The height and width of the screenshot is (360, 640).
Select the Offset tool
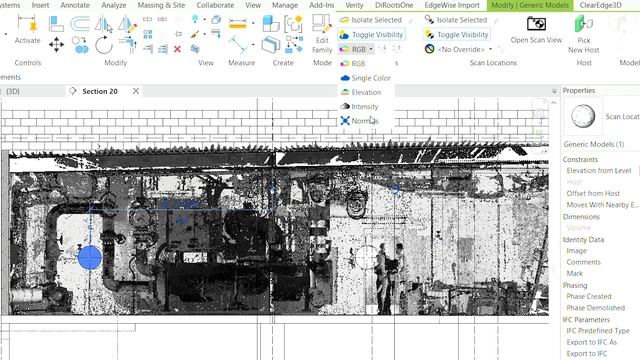click(80, 24)
